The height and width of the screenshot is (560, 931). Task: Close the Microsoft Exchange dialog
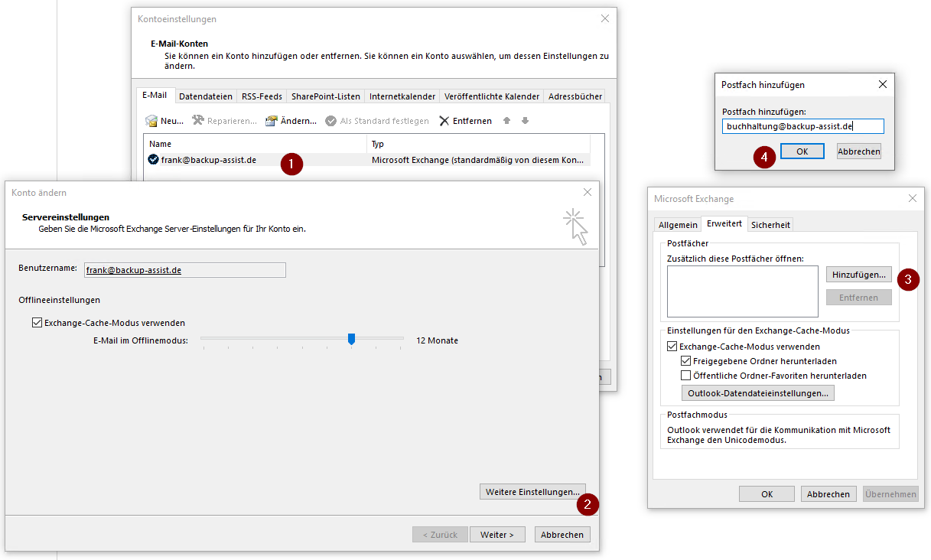point(912,198)
